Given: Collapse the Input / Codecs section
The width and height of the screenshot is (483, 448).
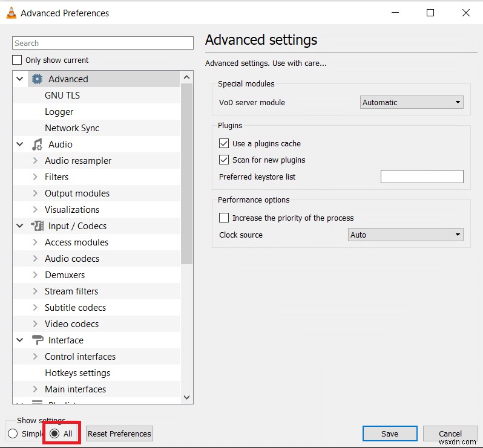Looking at the screenshot, I should 20,226.
